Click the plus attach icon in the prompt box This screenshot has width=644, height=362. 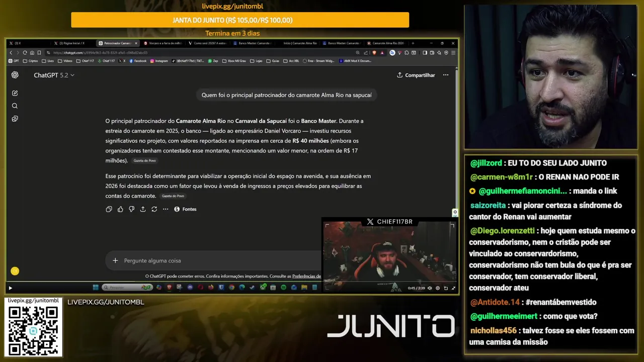(115, 260)
